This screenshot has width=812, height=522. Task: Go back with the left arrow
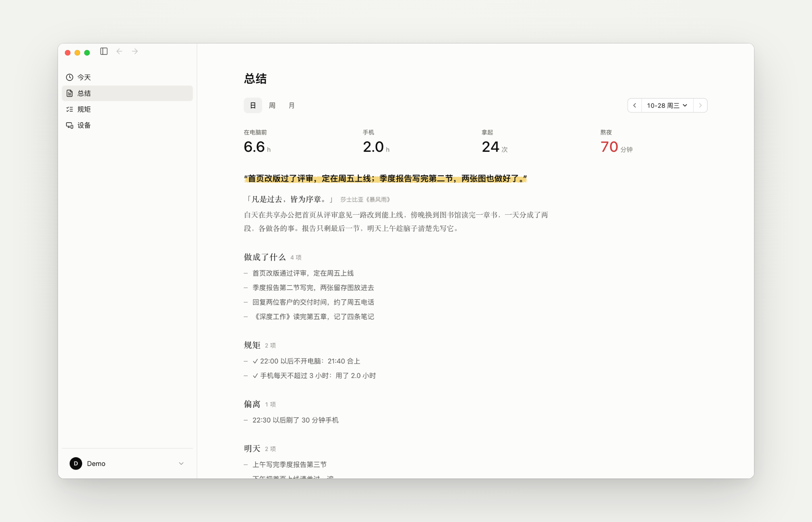[x=119, y=51]
